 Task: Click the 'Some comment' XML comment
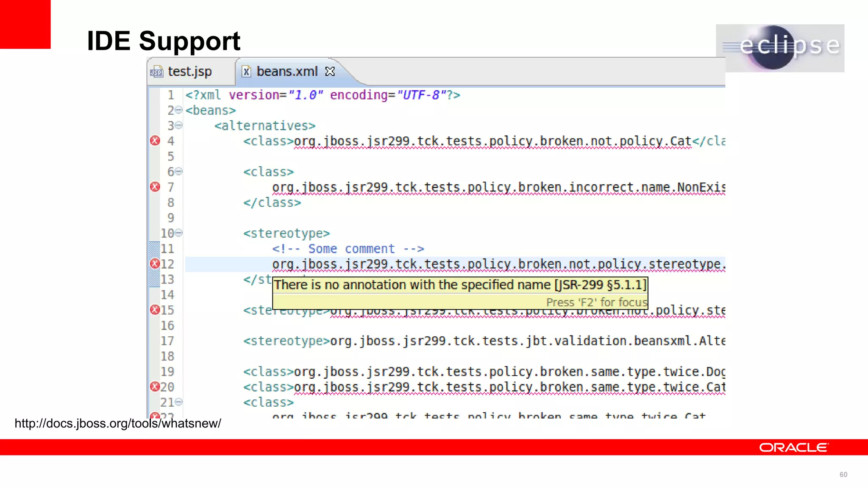click(348, 249)
